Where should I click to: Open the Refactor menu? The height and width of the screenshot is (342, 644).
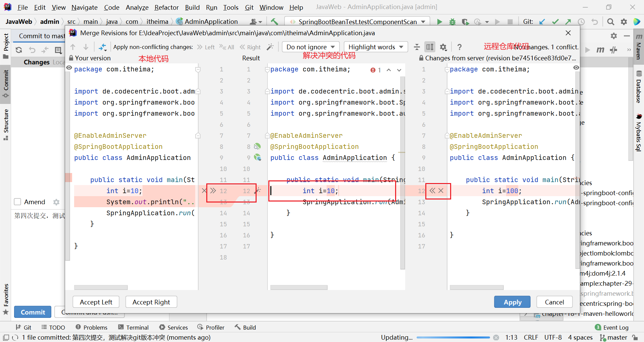(166, 7)
